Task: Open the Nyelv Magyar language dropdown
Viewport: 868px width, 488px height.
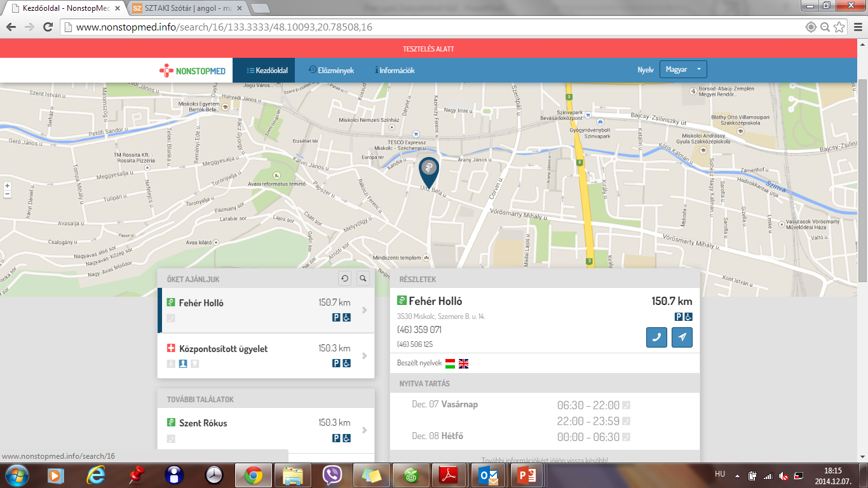Action: (x=682, y=70)
